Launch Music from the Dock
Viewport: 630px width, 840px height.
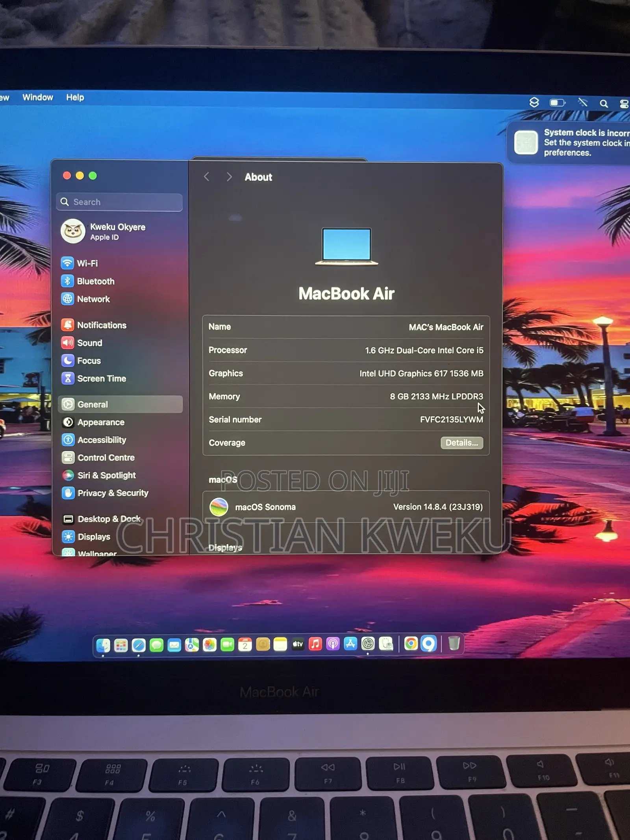click(315, 644)
